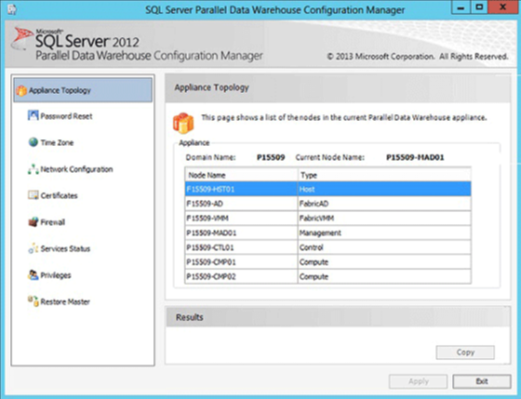Select the F15509-VMM node row
Viewport: 521px width, 399px height.
point(328,218)
